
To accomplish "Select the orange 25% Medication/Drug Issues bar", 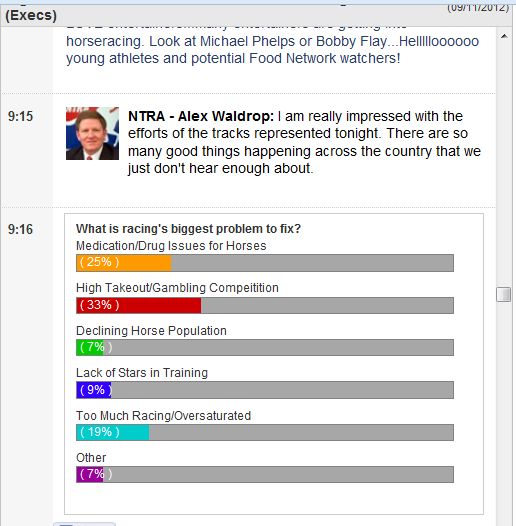I will [x=124, y=263].
